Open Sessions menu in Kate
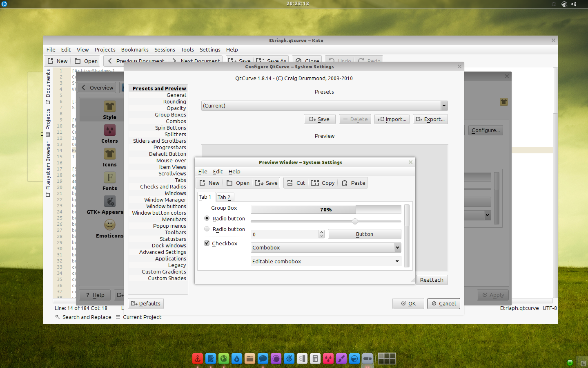Image resolution: width=588 pixels, height=368 pixels. pos(165,49)
